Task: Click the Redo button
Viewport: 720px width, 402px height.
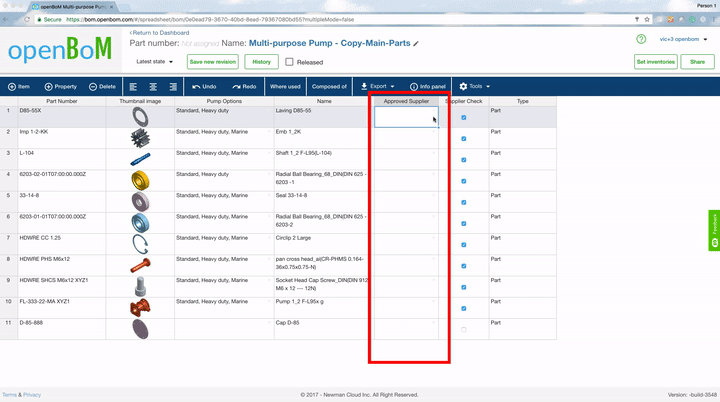Action: [x=244, y=87]
